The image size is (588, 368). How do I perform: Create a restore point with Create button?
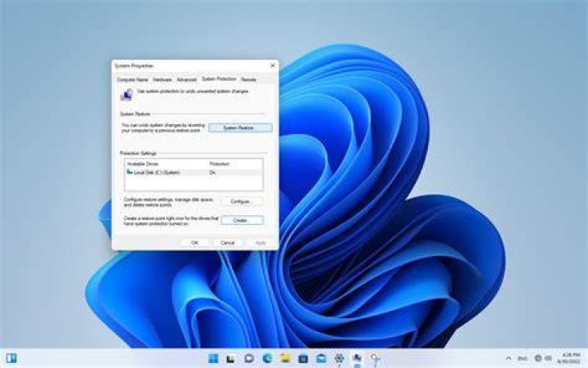point(242,221)
